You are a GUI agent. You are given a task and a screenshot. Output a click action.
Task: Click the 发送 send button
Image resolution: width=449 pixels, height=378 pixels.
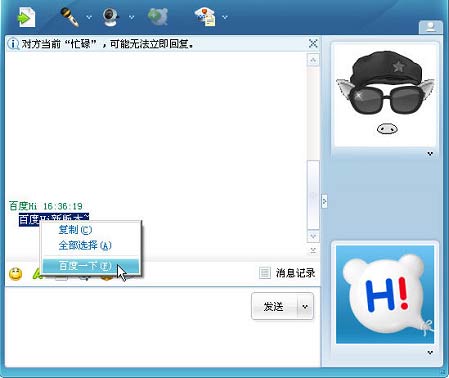click(274, 306)
